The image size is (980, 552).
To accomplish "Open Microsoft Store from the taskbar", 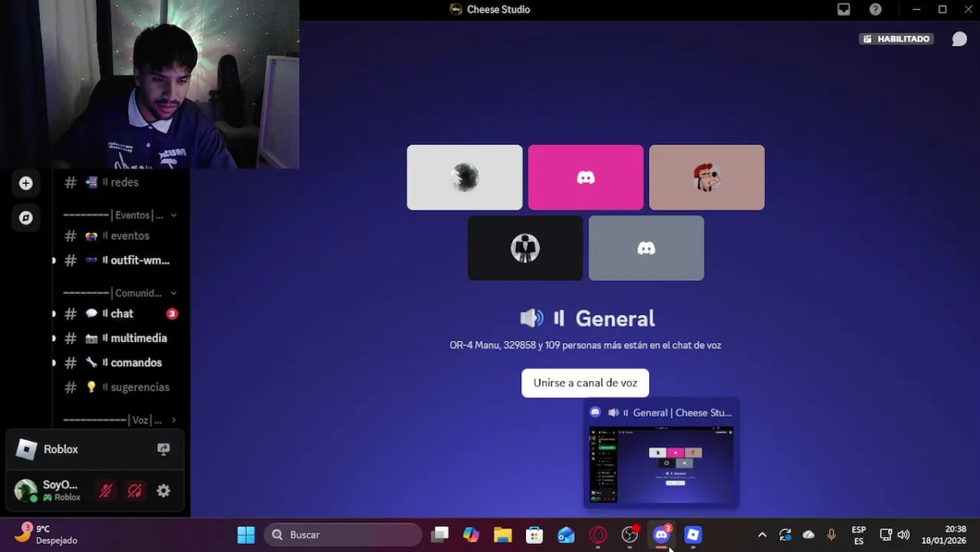I will click(534, 535).
